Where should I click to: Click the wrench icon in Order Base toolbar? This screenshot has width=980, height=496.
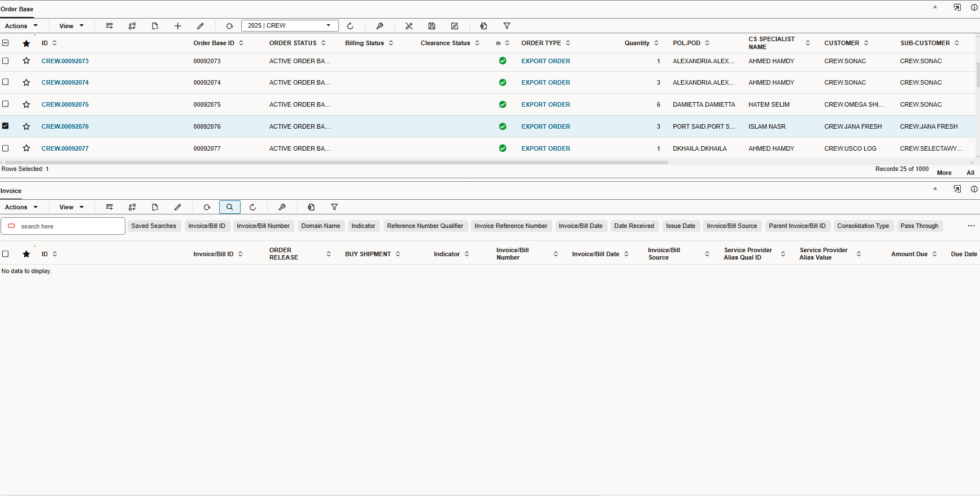[380, 26]
